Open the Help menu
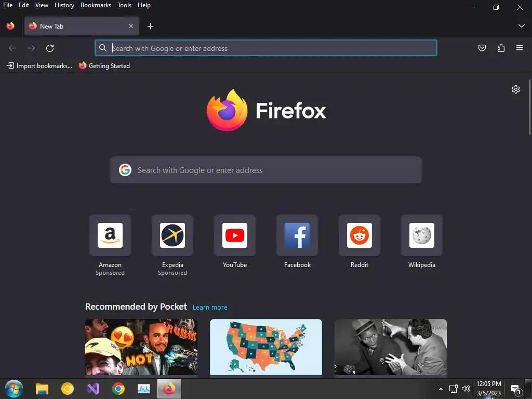 click(144, 5)
